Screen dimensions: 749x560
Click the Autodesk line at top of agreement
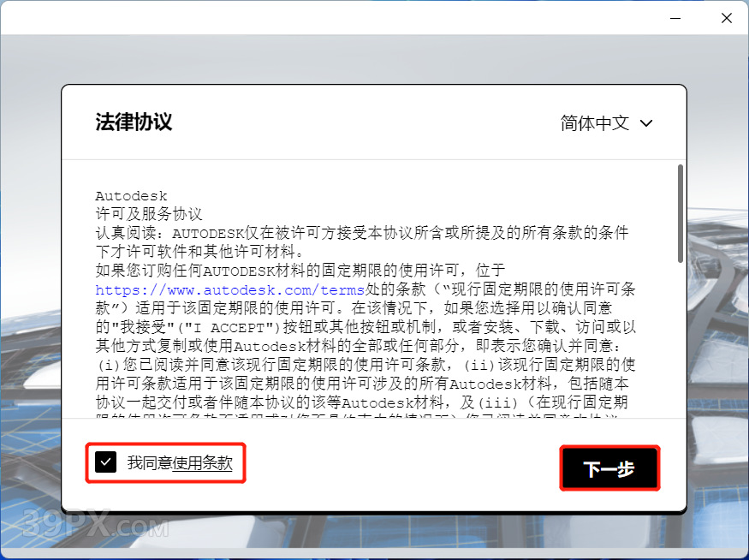[x=131, y=196]
